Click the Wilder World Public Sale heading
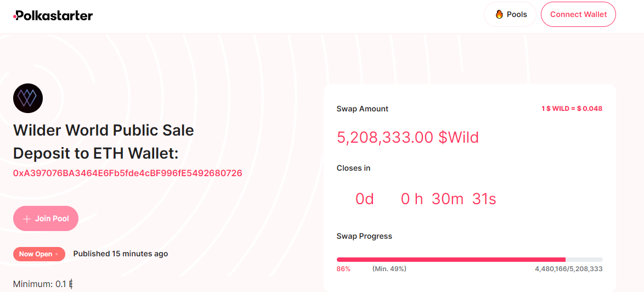 pyautogui.click(x=104, y=131)
